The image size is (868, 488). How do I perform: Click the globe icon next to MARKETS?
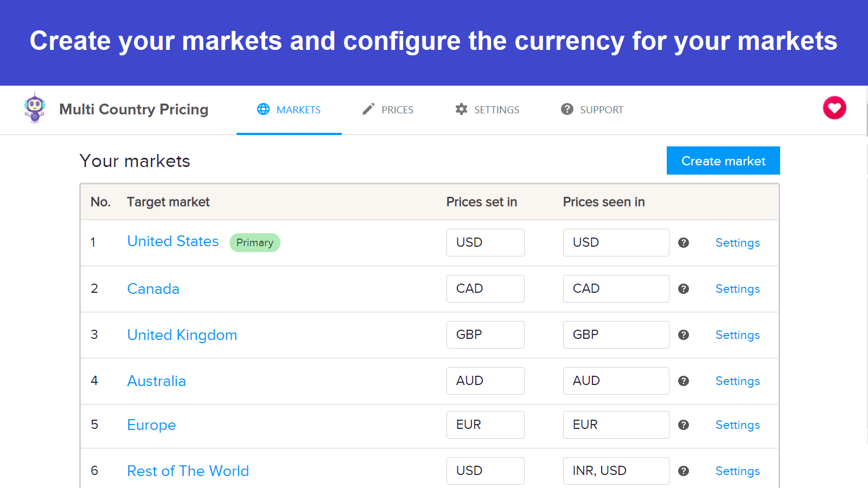263,109
